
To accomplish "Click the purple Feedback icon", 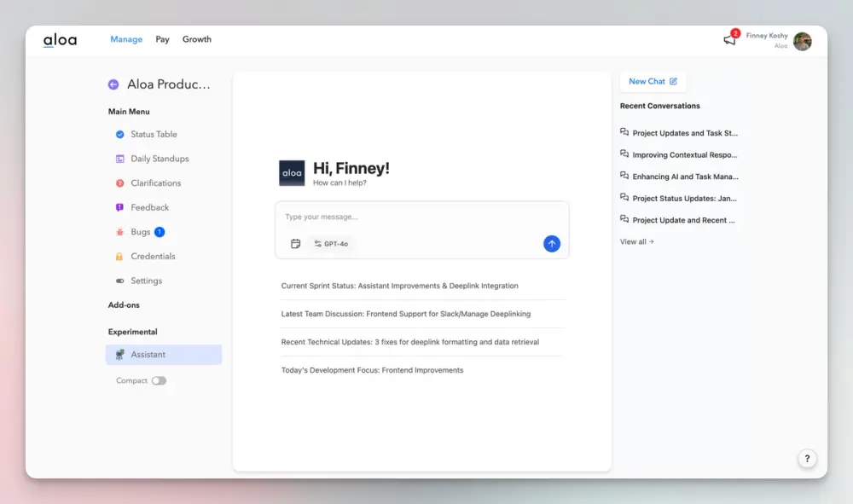I will [x=119, y=208].
